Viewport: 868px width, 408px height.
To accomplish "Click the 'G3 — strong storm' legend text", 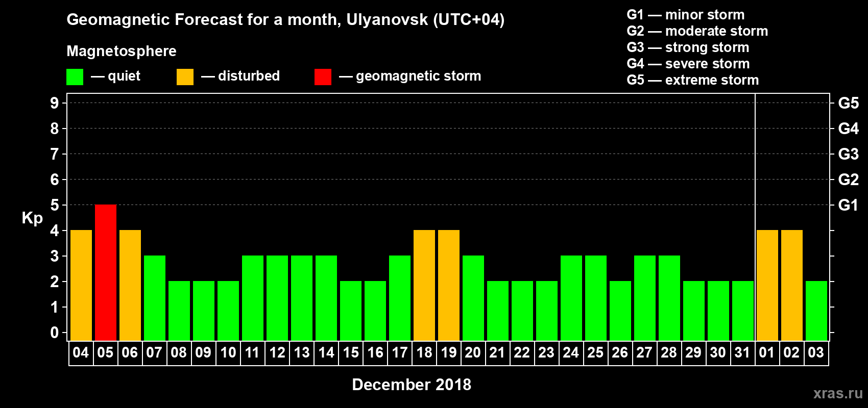I will tap(688, 47).
